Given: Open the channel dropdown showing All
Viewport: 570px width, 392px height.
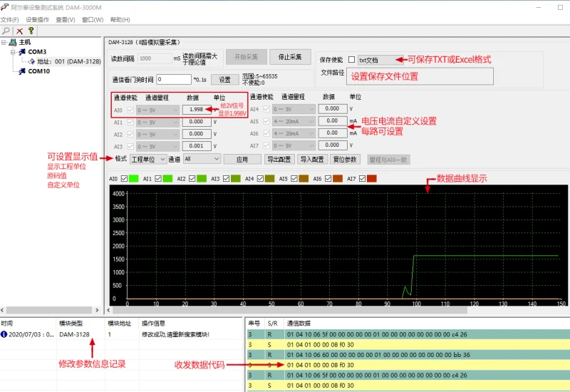Looking at the screenshot, I should pyautogui.click(x=202, y=159).
